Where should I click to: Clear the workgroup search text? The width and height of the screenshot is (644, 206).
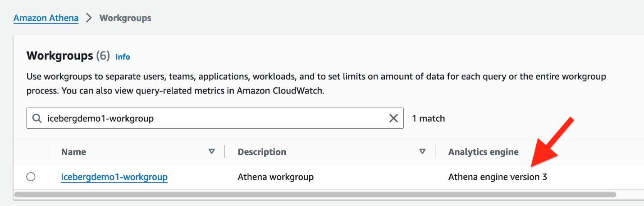click(x=393, y=118)
